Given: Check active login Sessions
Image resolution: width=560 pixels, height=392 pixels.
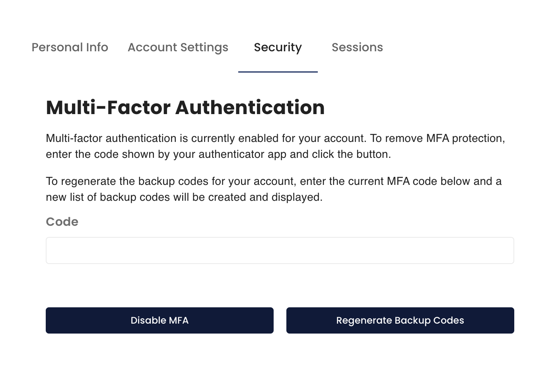Looking at the screenshot, I should pos(357,47).
